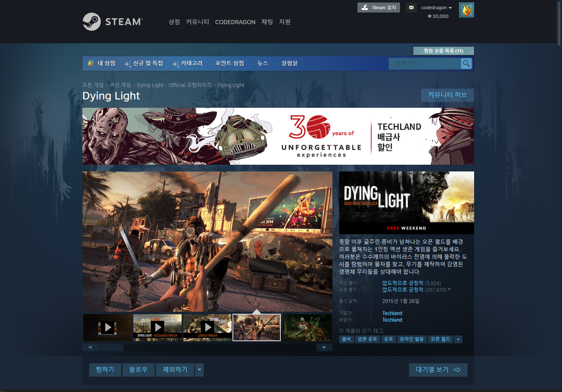The image size is (562, 392).
Task: Go to 뉴스 tab
Action: coord(262,63)
